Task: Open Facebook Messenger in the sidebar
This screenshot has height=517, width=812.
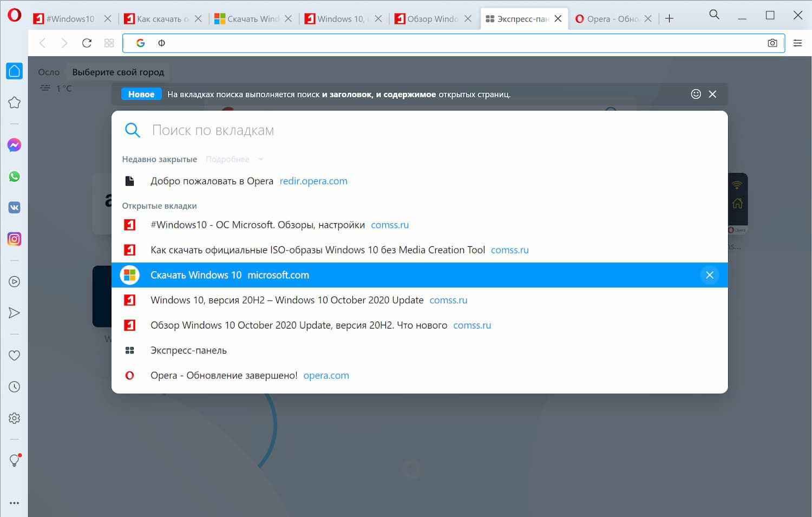Action: [15, 145]
